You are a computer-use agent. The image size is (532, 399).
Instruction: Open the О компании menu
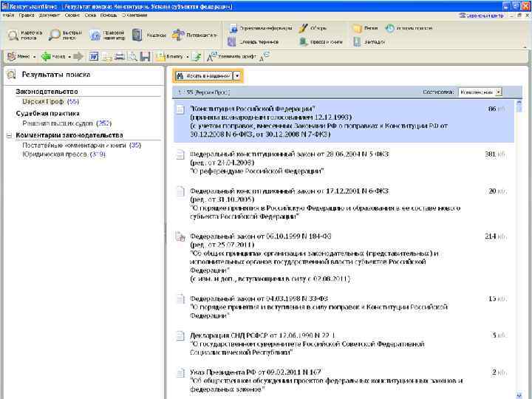coord(134,16)
